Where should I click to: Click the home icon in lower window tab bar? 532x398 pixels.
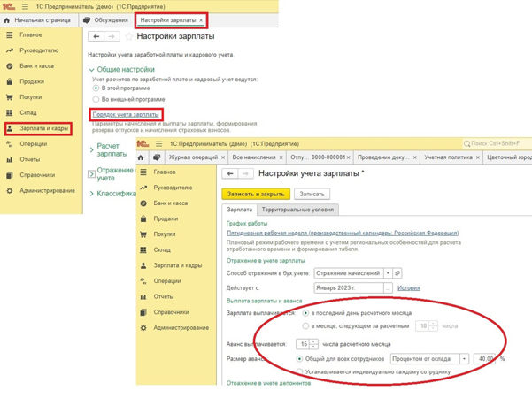point(141,157)
